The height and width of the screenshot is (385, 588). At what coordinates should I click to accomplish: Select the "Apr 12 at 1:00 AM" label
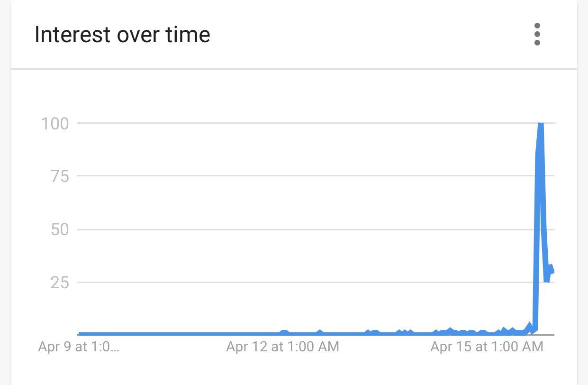[282, 347]
